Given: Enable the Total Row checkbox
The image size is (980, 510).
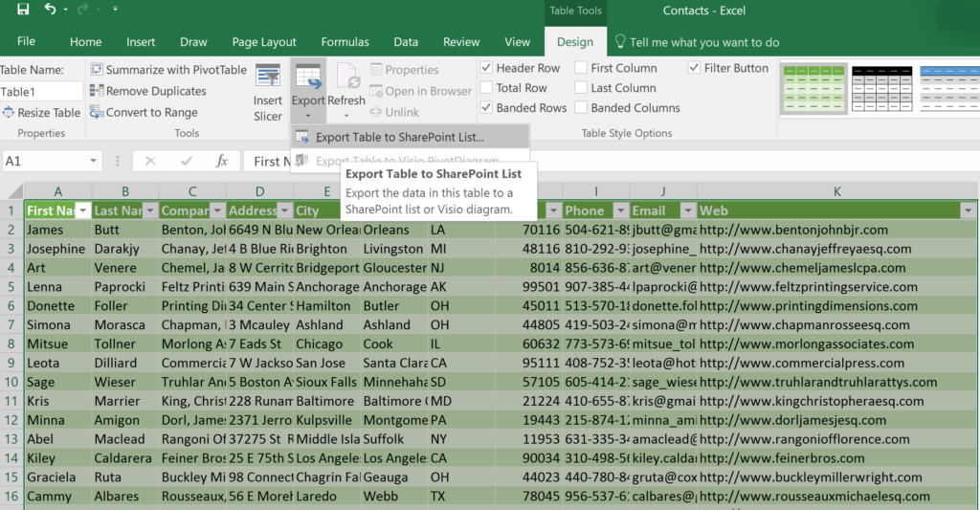Looking at the screenshot, I should tap(486, 87).
